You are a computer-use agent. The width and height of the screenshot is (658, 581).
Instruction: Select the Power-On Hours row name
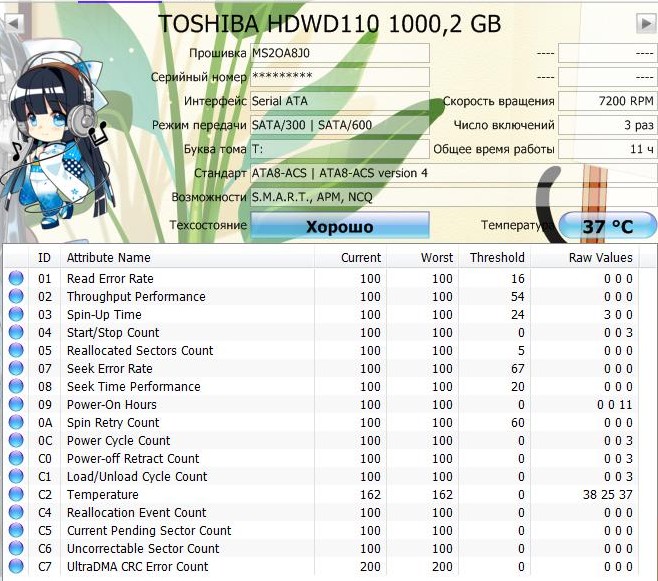pos(112,405)
